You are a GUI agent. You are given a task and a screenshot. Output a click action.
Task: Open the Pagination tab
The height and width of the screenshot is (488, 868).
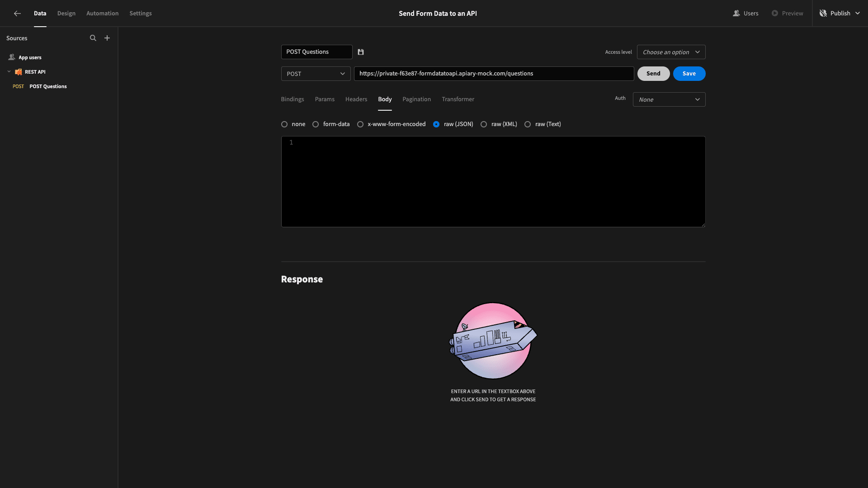pyautogui.click(x=417, y=99)
